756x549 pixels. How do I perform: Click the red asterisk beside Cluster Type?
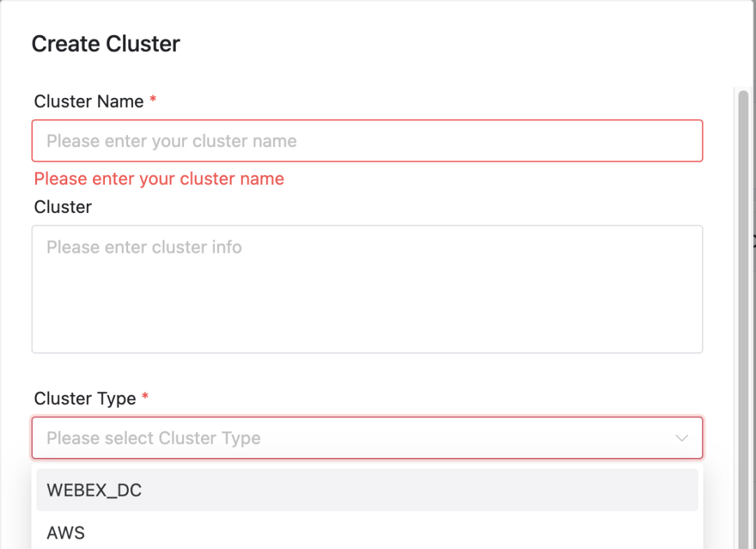click(x=145, y=396)
